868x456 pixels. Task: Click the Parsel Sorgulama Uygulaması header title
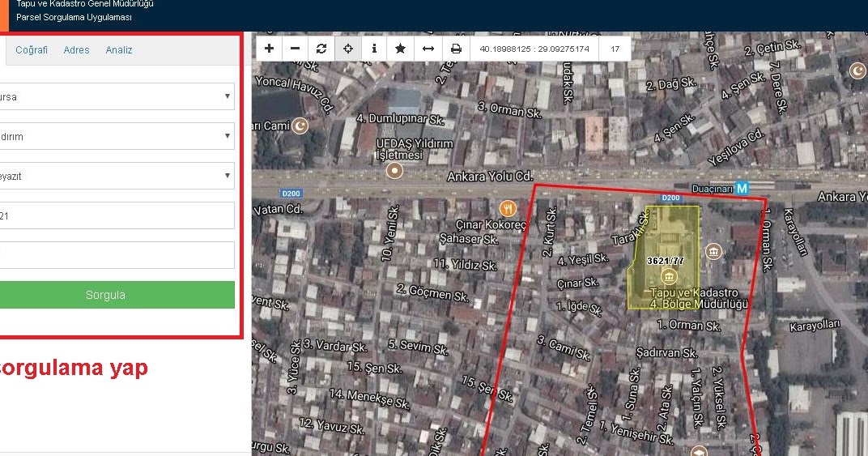[74, 17]
